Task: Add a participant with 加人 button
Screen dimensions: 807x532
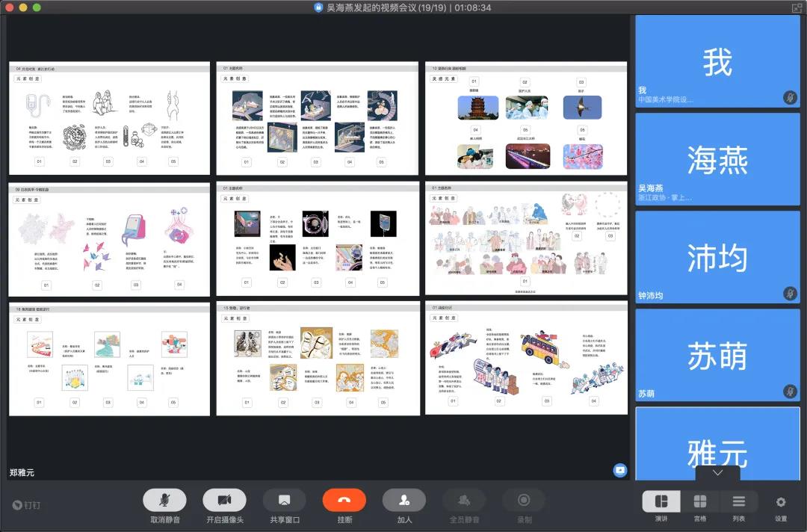Action: click(x=404, y=500)
